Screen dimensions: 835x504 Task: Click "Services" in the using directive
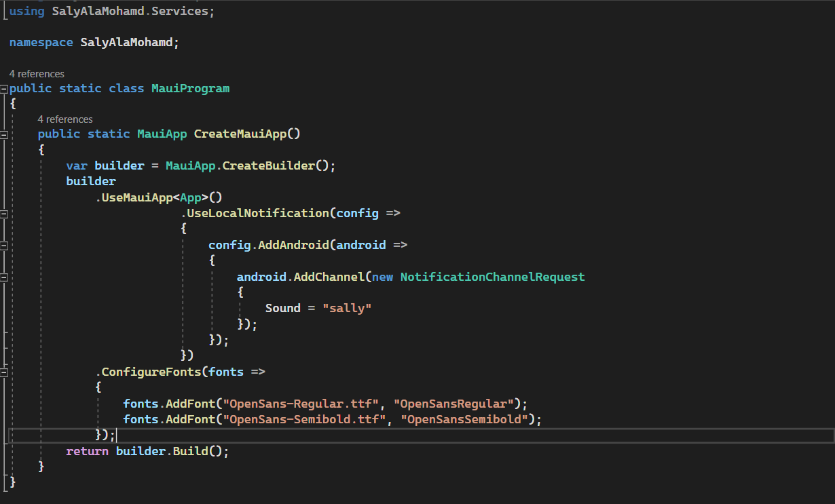(179, 11)
